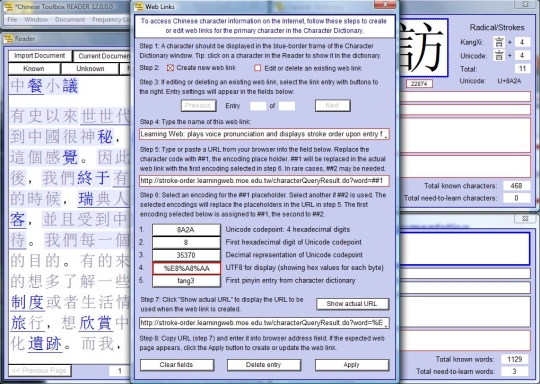Open the Document menu
This screenshot has height=384, width=540.
coord(70,20)
